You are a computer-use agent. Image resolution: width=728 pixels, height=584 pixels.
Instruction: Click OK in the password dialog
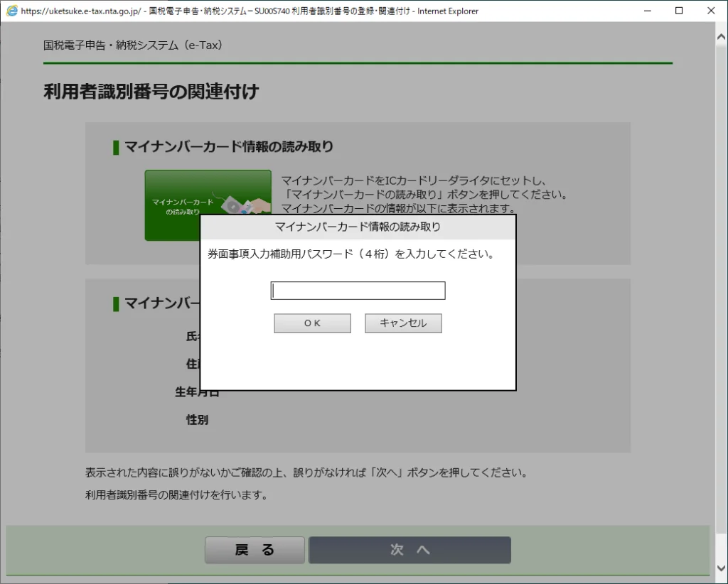coord(313,323)
